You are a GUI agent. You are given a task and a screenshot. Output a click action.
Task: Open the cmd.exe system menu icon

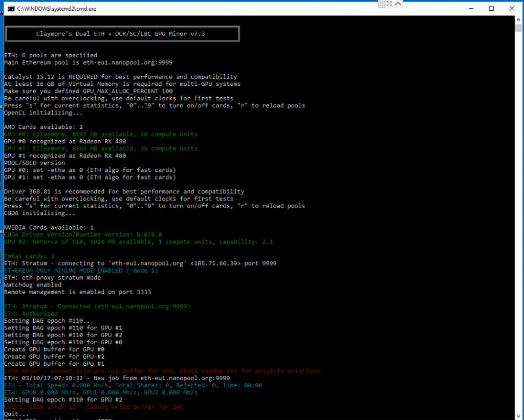(10, 9)
